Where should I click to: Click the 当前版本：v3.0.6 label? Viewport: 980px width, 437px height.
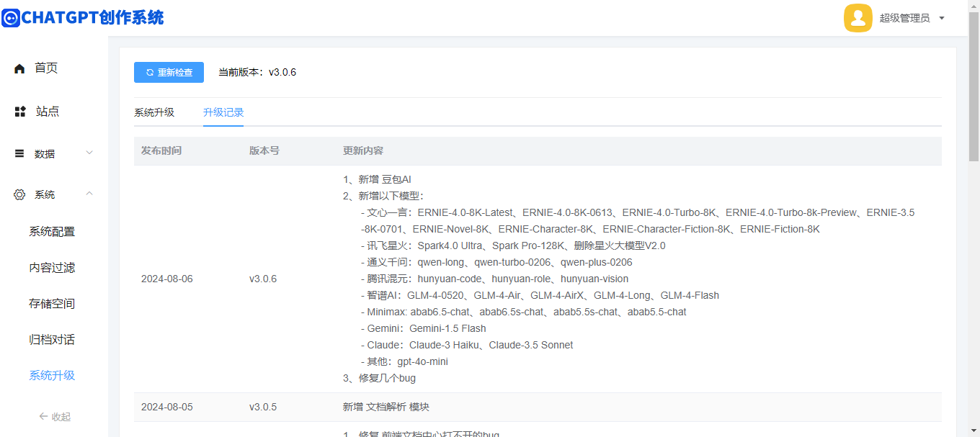coord(257,73)
